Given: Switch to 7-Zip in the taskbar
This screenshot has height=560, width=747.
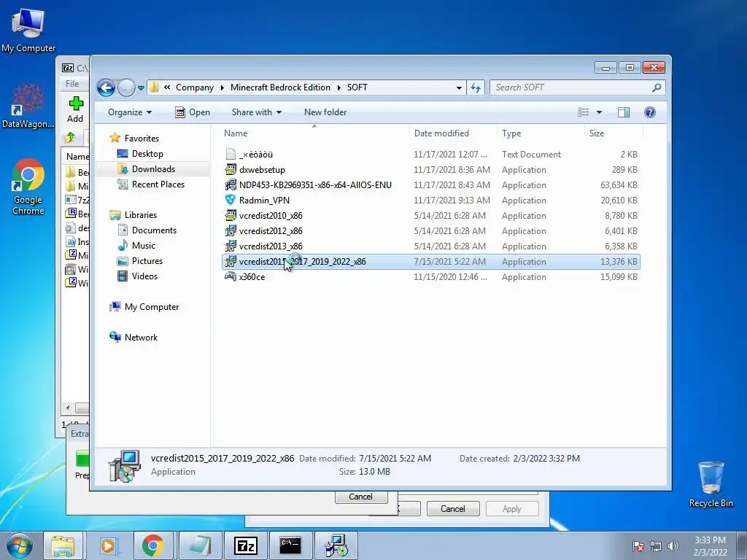Looking at the screenshot, I should pyautogui.click(x=246, y=545).
